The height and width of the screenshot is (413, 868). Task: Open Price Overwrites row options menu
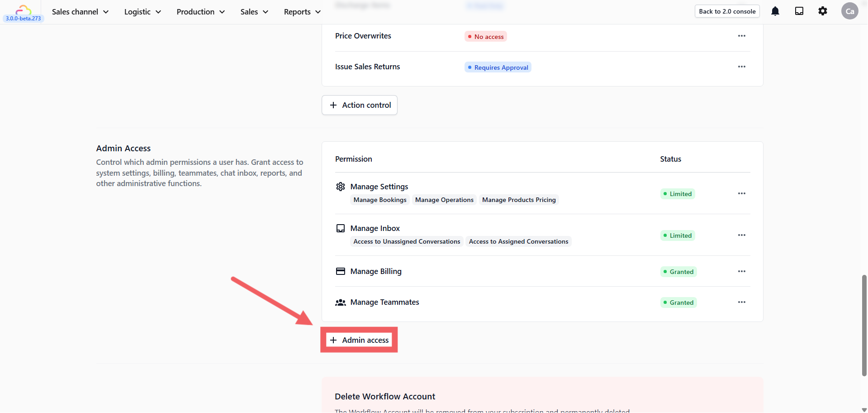741,36
